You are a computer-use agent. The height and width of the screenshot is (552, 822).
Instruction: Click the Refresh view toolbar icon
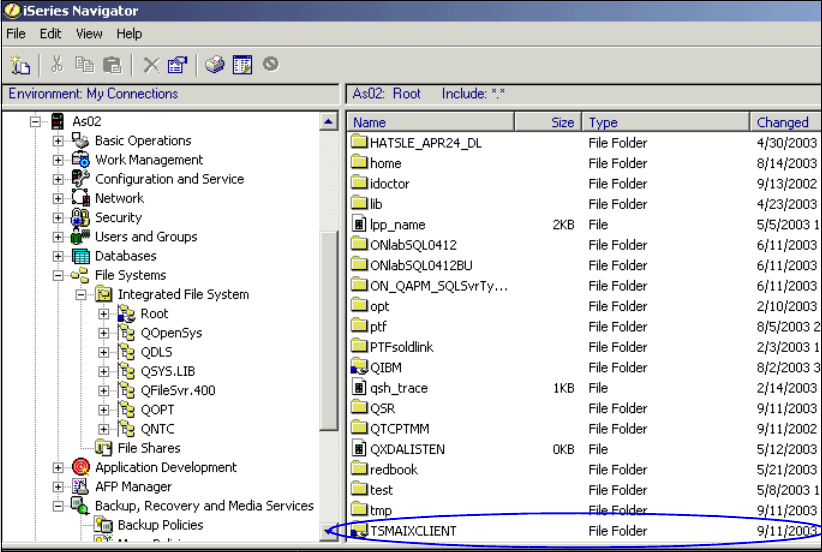pos(242,65)
